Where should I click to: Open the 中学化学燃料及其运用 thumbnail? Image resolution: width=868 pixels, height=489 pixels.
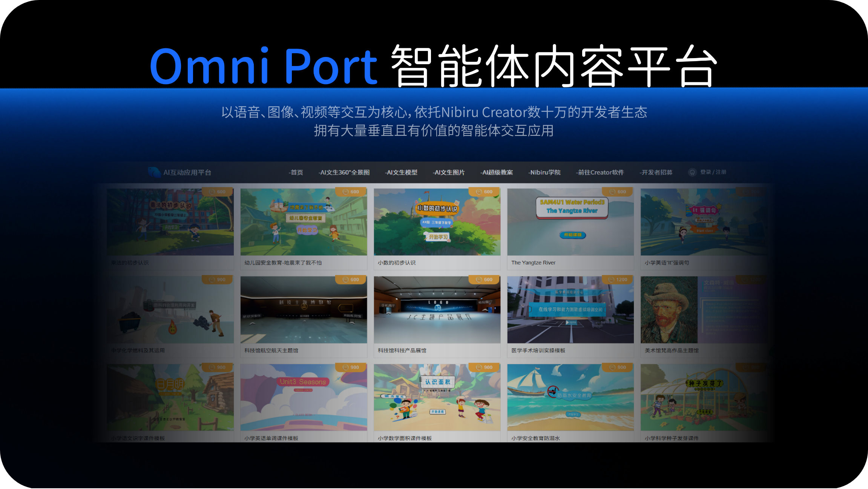pyautogui.click(x=170, y=310)
